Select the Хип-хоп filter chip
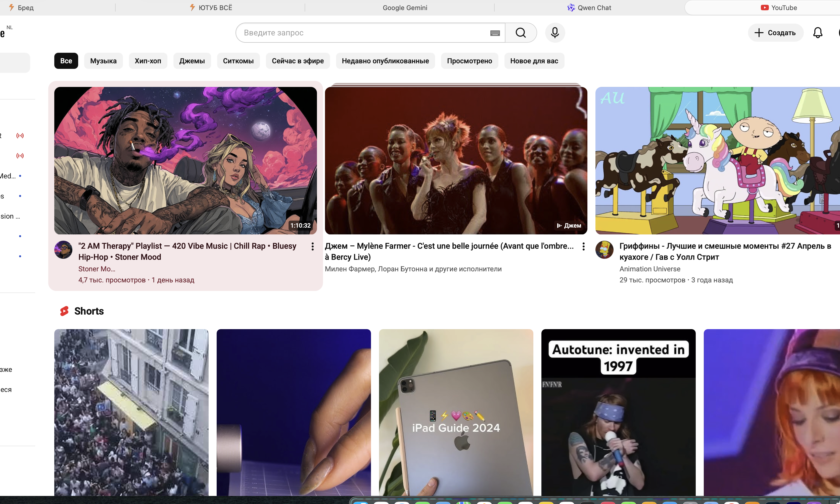Image resolution: width=840 pixels, height=504 pixels. [148, 61]
